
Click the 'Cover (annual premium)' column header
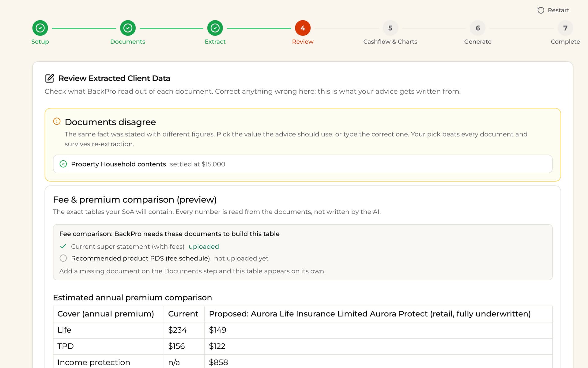point(108,314)
